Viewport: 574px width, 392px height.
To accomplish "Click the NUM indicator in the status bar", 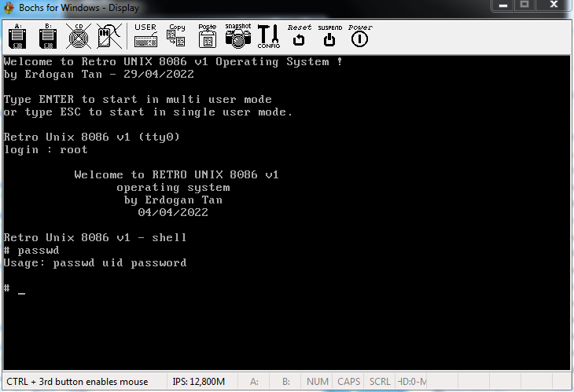I will 318,382.
